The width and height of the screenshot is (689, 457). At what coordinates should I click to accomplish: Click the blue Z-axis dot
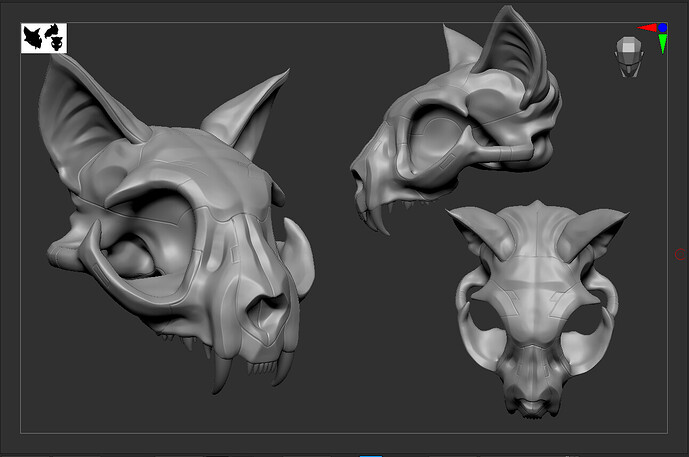[663, 28]
